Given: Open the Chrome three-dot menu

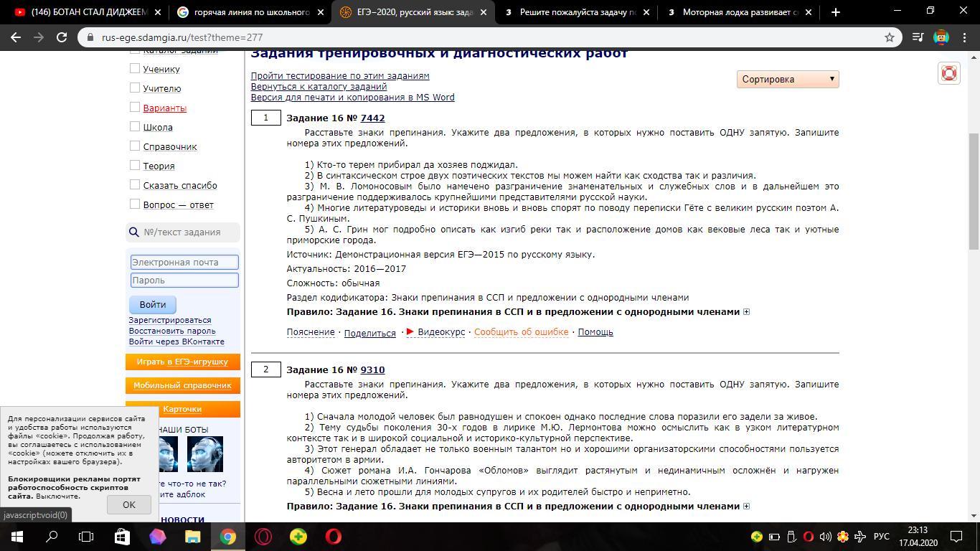Looking at the screenshot, I should point(964,37).
